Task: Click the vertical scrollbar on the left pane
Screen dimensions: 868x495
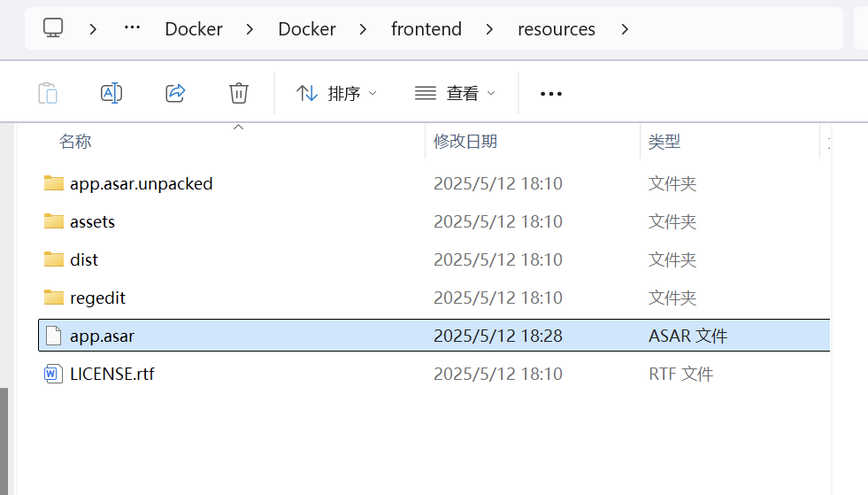Action: click(4, 441)
